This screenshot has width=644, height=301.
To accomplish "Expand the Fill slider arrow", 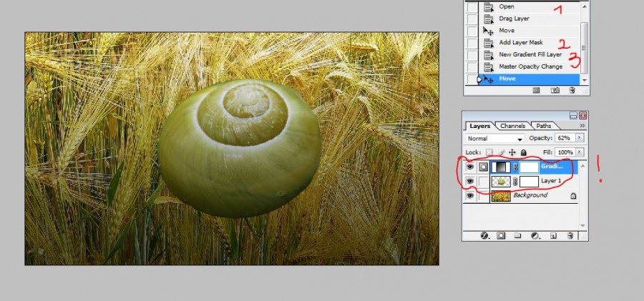I will coord(580,152).
